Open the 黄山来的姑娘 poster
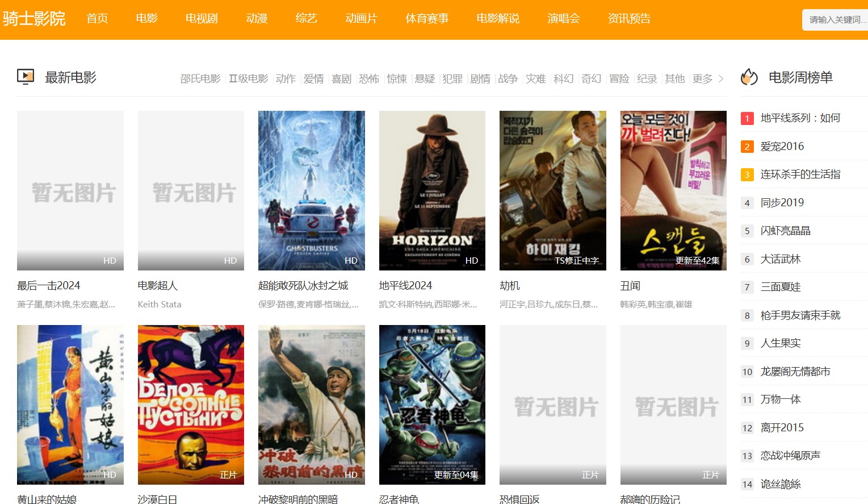 (70, 405)
